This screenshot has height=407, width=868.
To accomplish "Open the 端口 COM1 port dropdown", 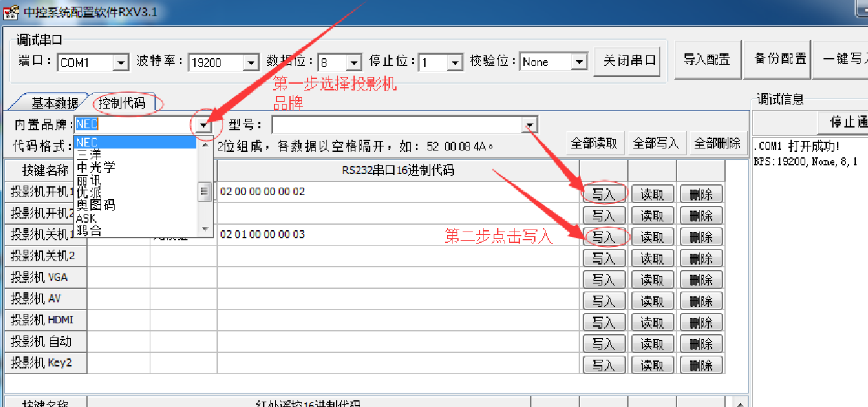I will point(121,63).
